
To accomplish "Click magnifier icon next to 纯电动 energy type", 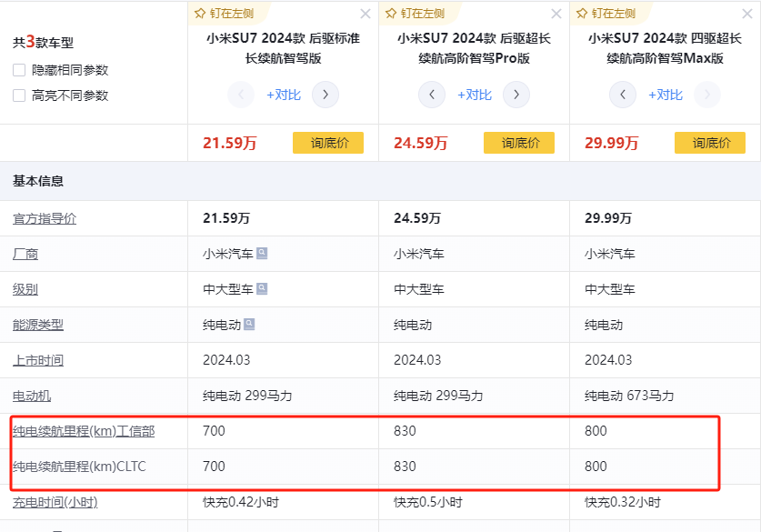I will (x=249, y=324).
